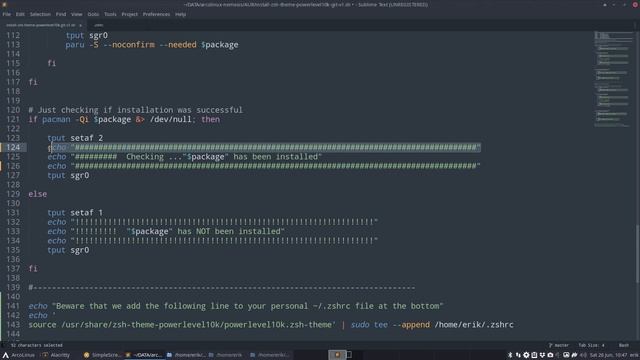Viewport: 640px width, 360px height.
Task: Open the brightness settings tray icon
Action: coord(526,355)
